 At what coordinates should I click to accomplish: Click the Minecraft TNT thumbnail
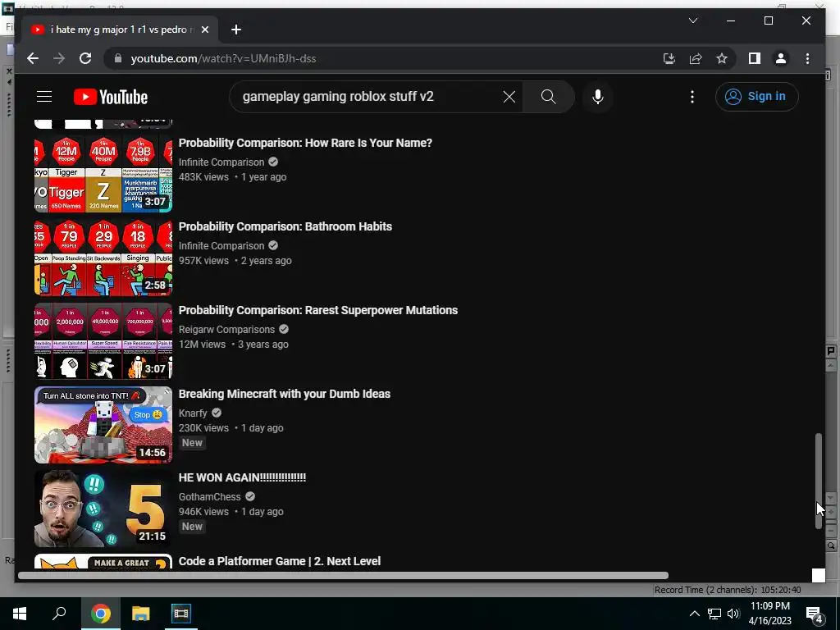pos(103,425)
